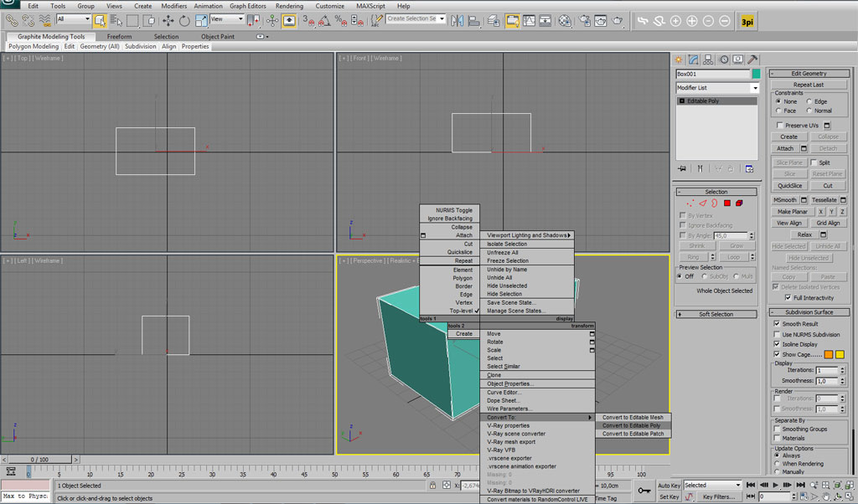Open the Utilities hammer tab
The image size is (858, 504).
pos(752,59)
